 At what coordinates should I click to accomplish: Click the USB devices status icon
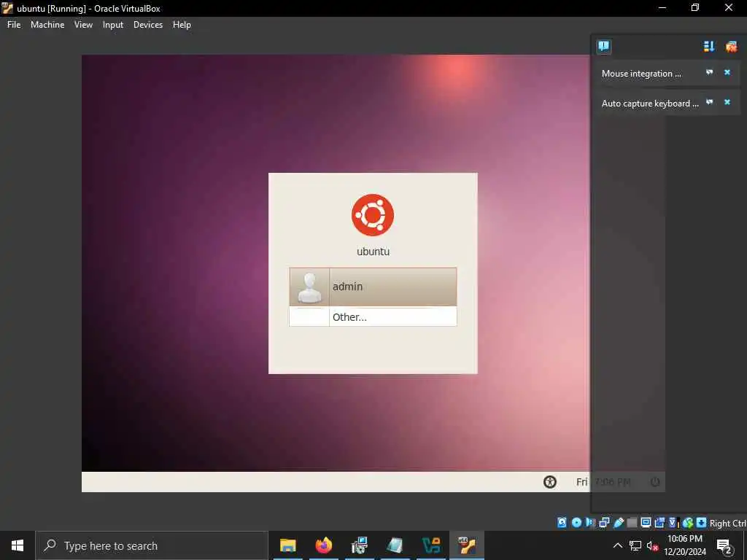point(619,523)
